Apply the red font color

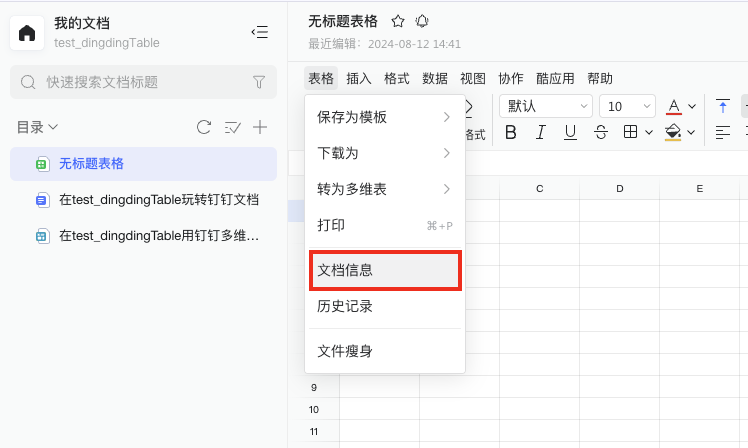tap(674, 106)
